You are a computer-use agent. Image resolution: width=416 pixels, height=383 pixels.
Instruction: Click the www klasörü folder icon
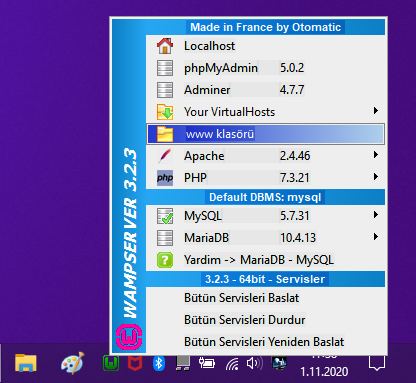(x=165, y=134)
